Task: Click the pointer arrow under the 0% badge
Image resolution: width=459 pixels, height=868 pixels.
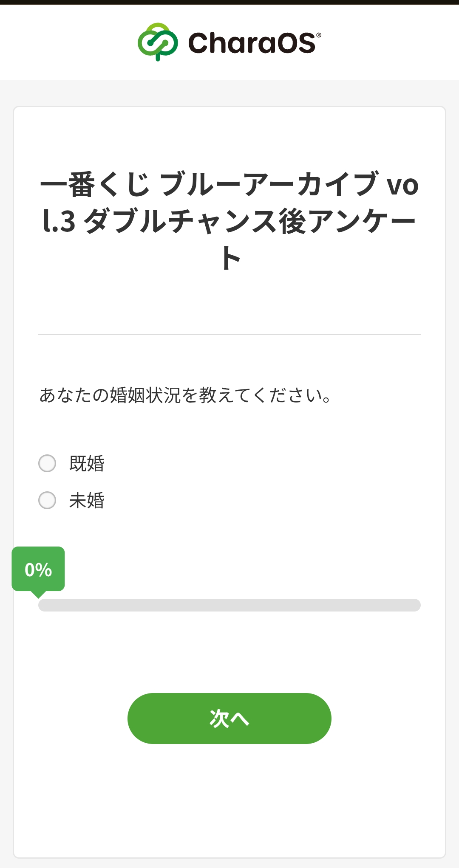Action: (x=38, y=594)
